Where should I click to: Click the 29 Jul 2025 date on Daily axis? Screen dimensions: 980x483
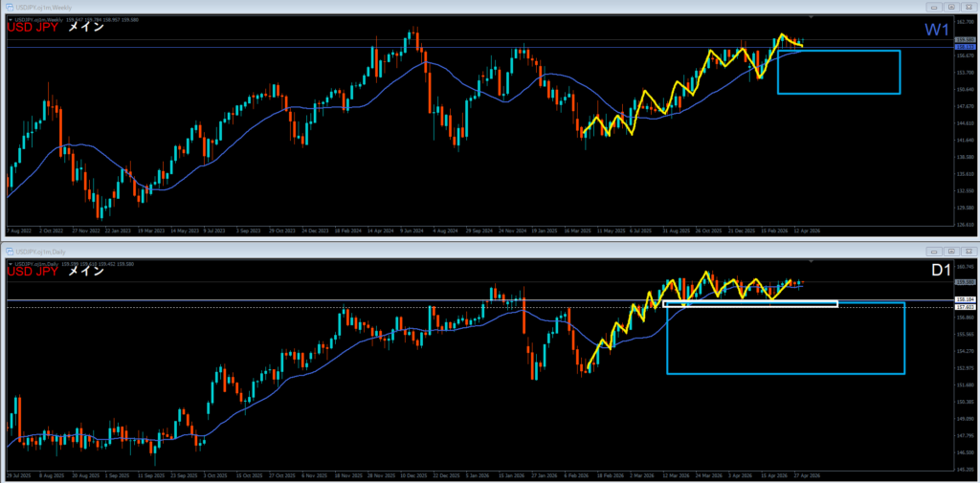(18, 474)
